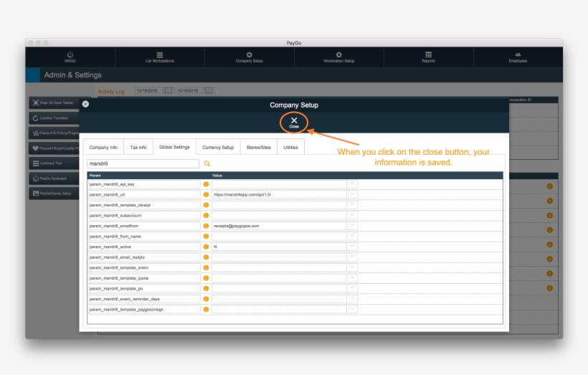Expand dropdown for param_mandrill_active value

coord(352,247)
